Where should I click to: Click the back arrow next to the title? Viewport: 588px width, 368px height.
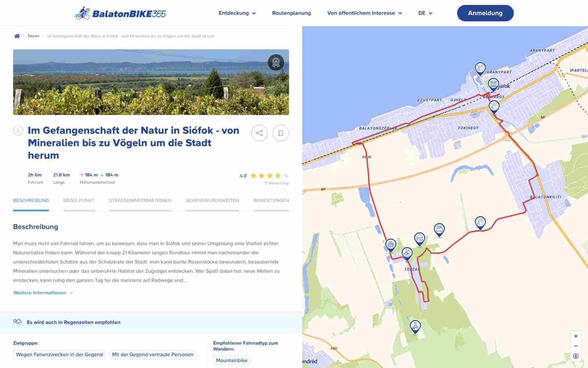click(18, 130)
